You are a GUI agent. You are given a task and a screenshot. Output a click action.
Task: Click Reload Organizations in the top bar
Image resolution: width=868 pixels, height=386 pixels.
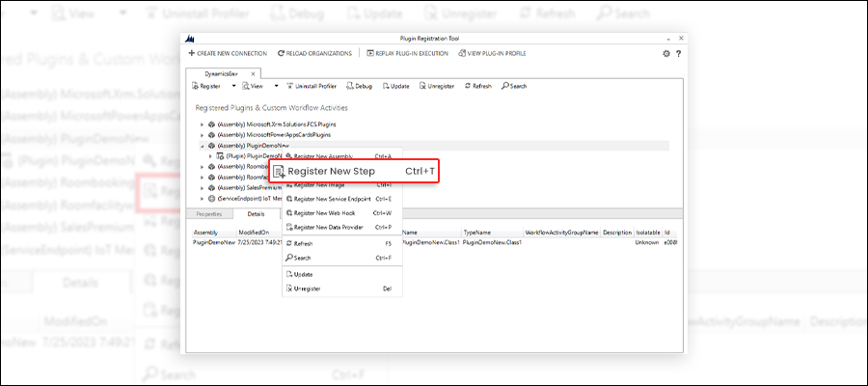315,54
